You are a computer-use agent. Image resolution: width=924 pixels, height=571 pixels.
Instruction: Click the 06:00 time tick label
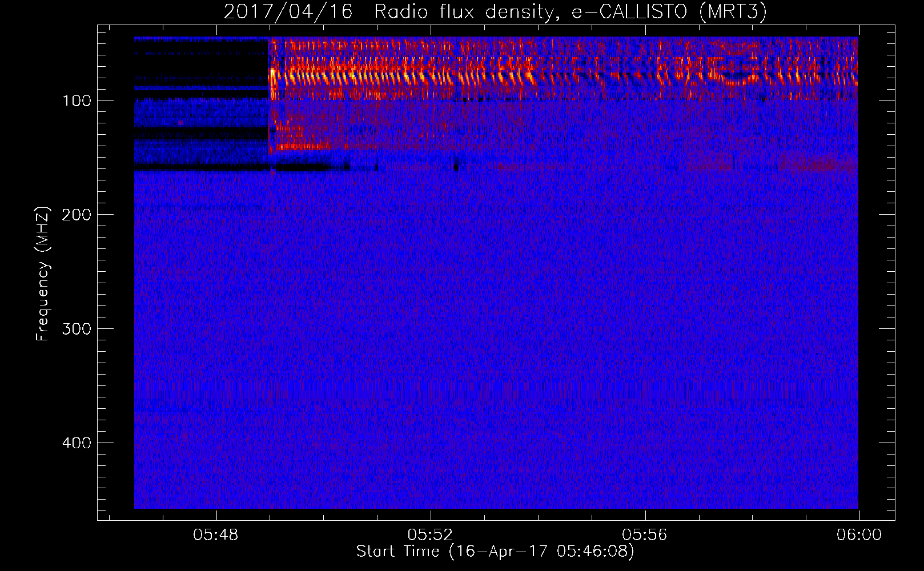(x=859, y=535)
